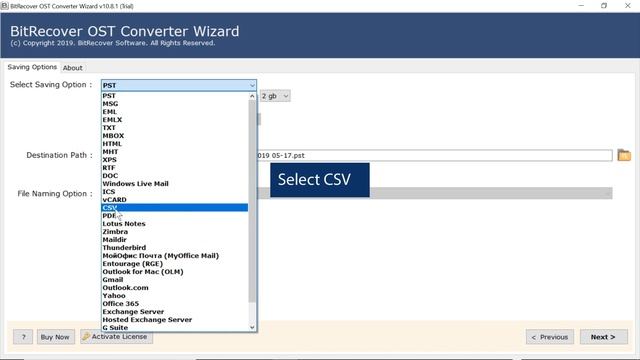
Task: Choose Office 365 saving option
Action: click(x=175, y=304)
